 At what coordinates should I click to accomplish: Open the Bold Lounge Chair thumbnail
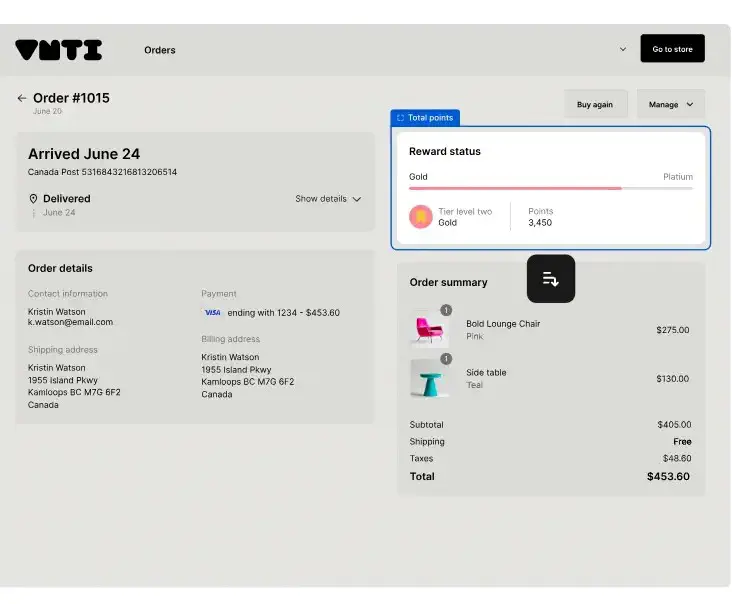[x=429, y=330]
